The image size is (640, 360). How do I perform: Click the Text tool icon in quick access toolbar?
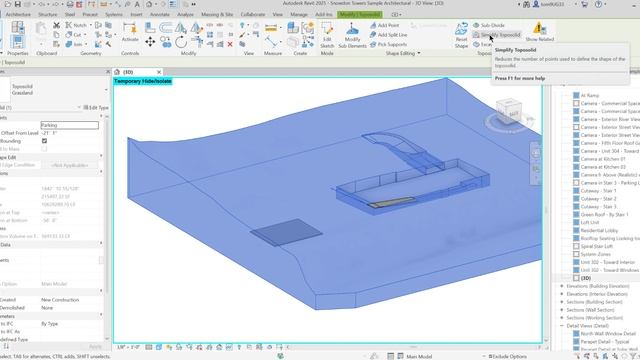pyautogui.click(x=137, y=4)
